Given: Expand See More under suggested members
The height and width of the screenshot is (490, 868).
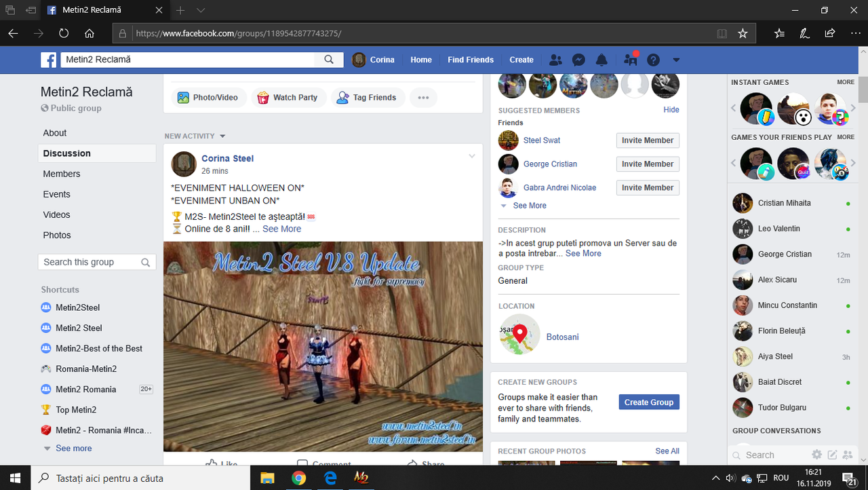Looking at the screenshot, I should pos(529,206).
